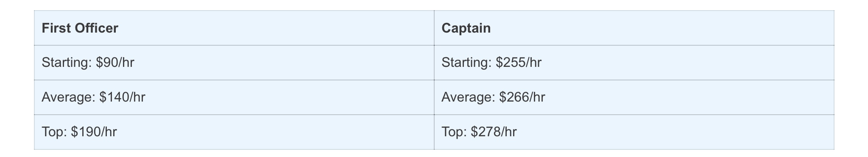Select the $278/hr top pay value
The width and height of the screenshot is (868, 157).
[x=494, y=132]
